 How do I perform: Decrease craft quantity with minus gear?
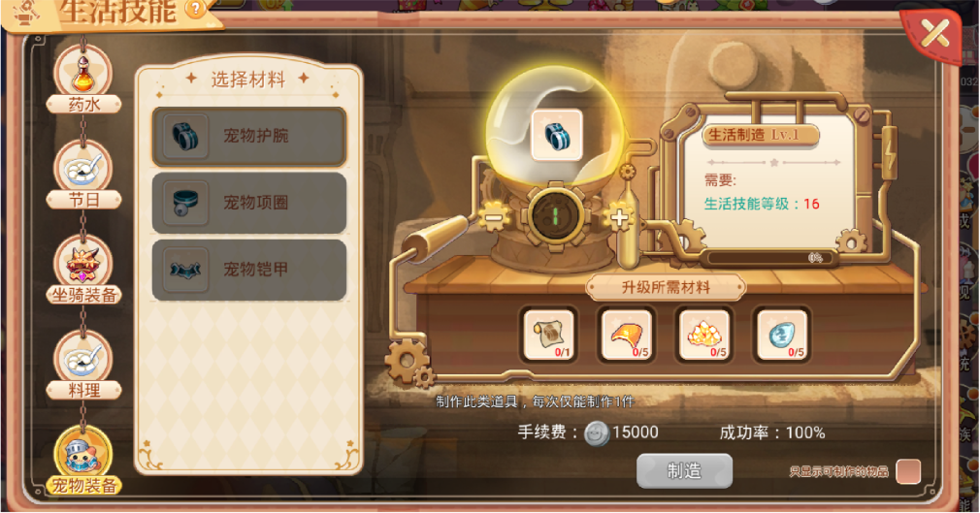pyautogui.click(x=494, y=217)
